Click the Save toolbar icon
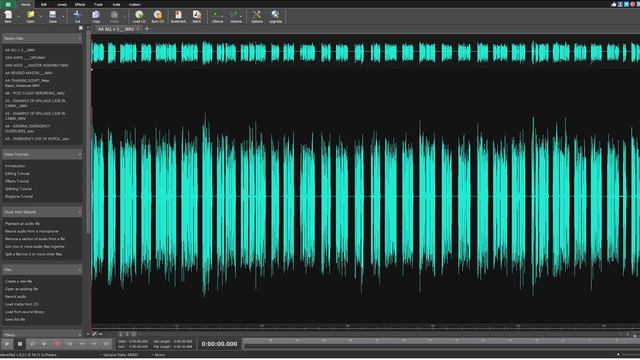640x360 pixels. [x=53, y=16]
